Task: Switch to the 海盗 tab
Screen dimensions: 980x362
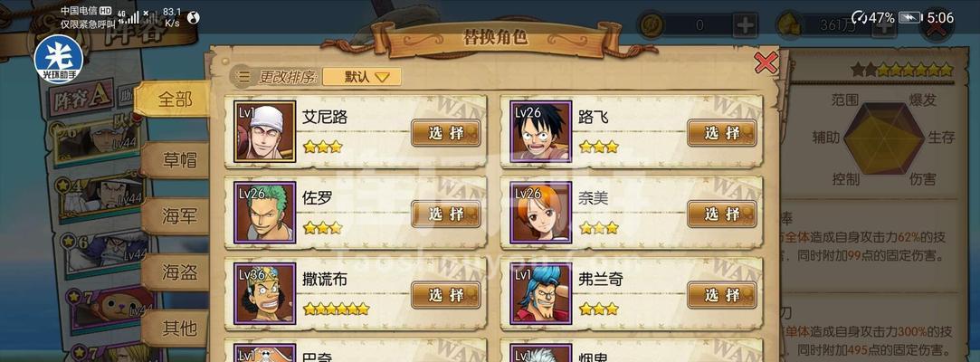Action: [x=177, y=272]
